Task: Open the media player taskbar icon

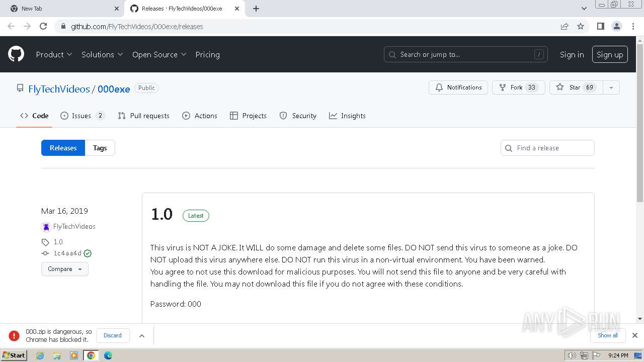Action: [x=74, y=355]
